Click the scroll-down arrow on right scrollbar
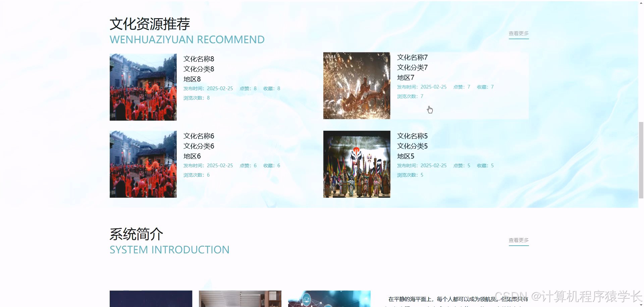 pyautogui.click(x=640, y=304)
